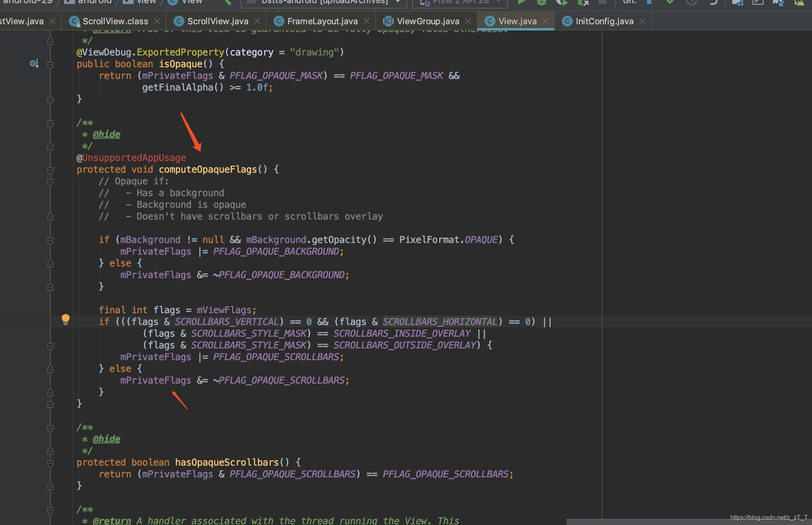Close the ScrollView.java tab
This screenshot has width=812, height=525.
pos(257,21)
